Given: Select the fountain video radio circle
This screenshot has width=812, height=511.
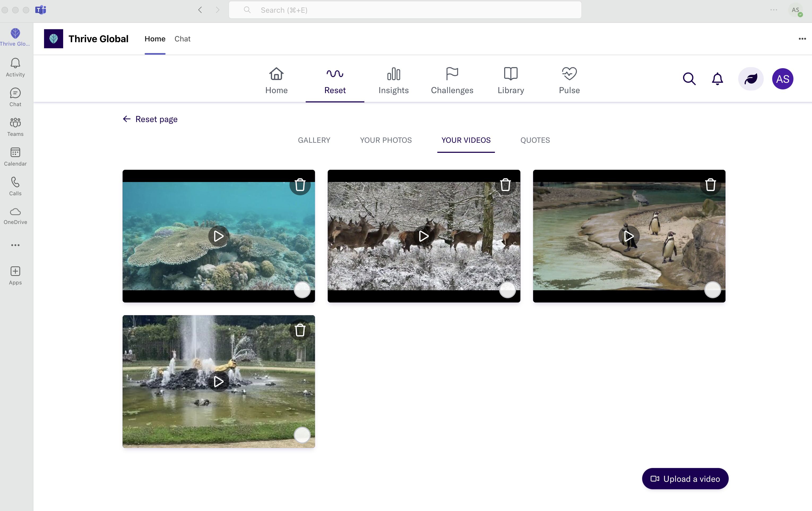Looking at the screenshot, I should coord(302,435).
